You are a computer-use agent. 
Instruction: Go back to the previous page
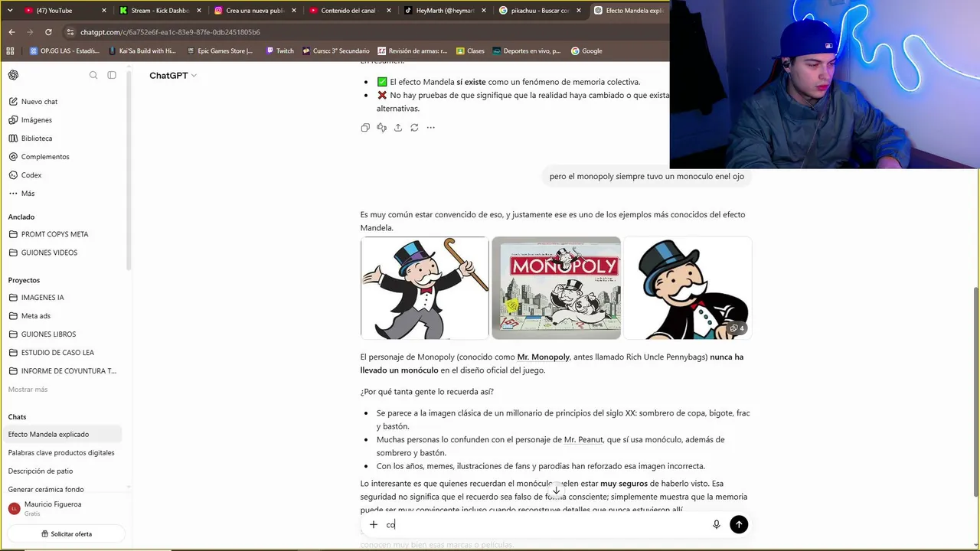[x=11, y=32]
